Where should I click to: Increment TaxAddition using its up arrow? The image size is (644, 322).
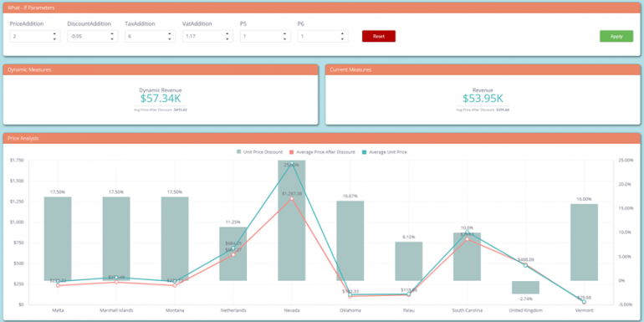(170, 33)
